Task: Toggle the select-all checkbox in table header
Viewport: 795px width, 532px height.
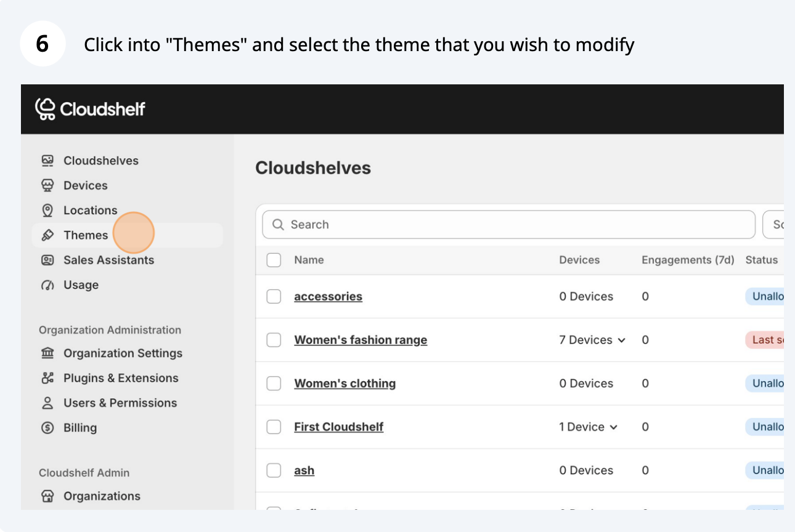Action: tap(274, 260)
